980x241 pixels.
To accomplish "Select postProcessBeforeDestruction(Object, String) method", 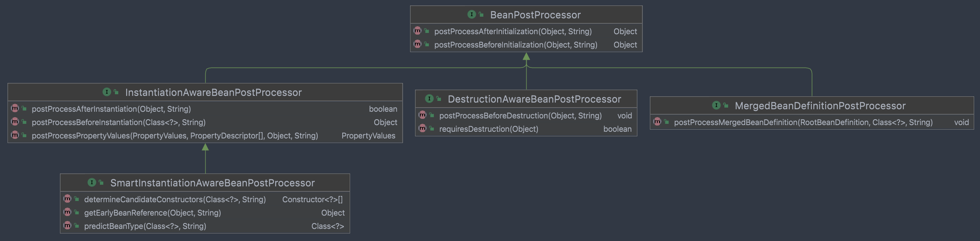I will pos(520,115).
